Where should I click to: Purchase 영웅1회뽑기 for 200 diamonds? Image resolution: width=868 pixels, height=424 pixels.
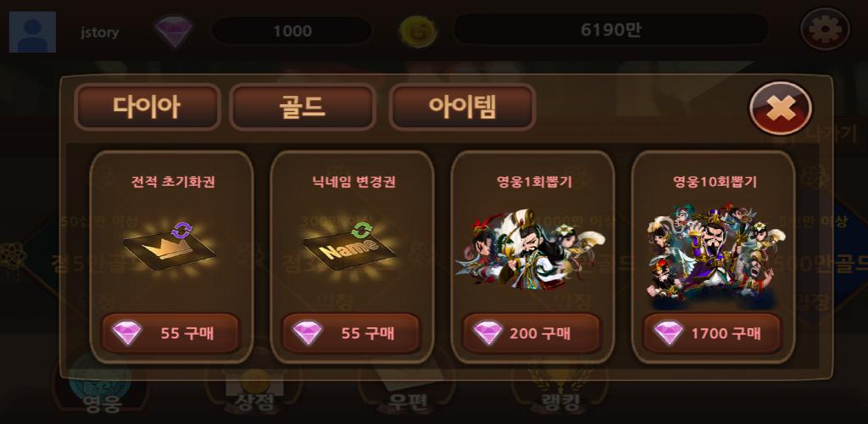531,333
